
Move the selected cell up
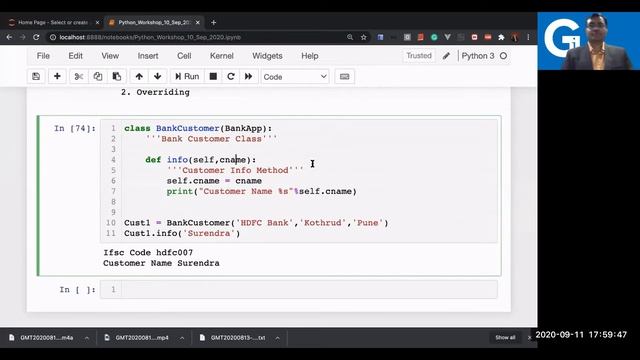tap(139, 76)
